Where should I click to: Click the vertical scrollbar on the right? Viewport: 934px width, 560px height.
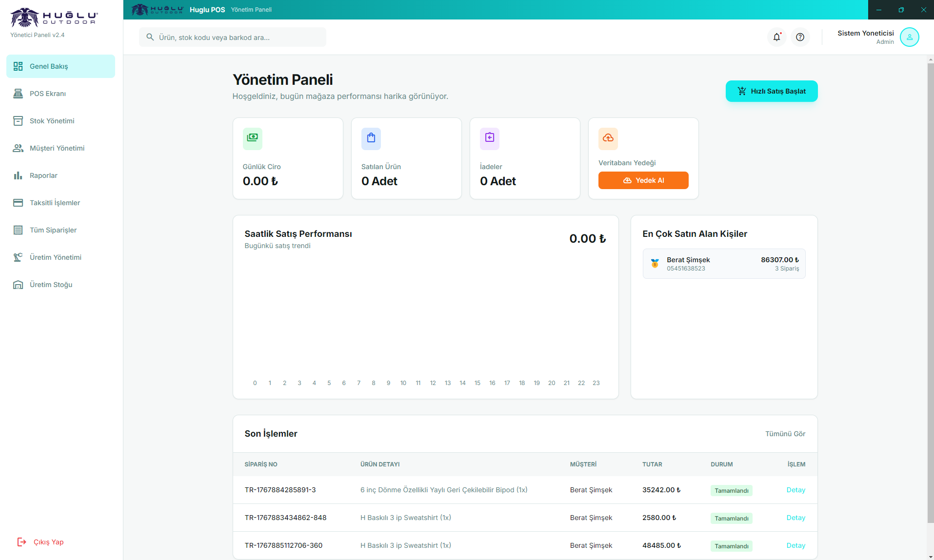pyautogui.click(x=930, y=292)
